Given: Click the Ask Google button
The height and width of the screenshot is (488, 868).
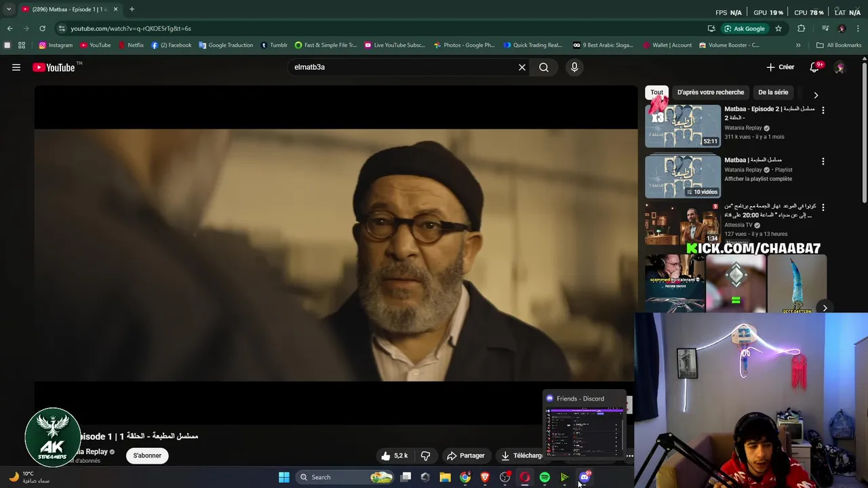Looking at the screenshot, I should (745, 28).
